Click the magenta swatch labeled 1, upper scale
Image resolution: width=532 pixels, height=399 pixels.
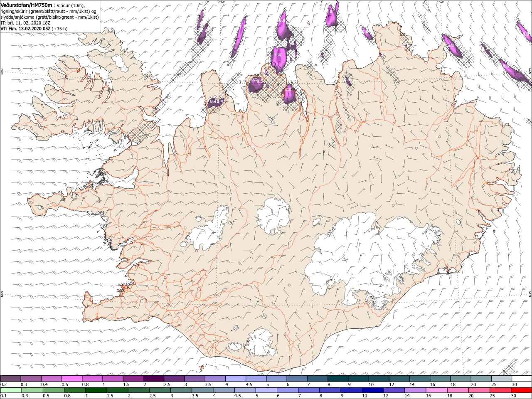[113, 379]
